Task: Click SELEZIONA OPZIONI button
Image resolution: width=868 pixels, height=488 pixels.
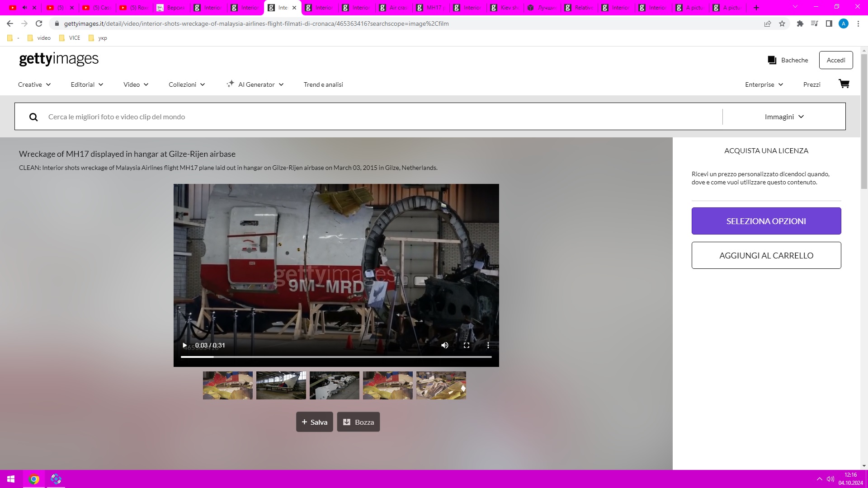Action: (x=766, y=221)
